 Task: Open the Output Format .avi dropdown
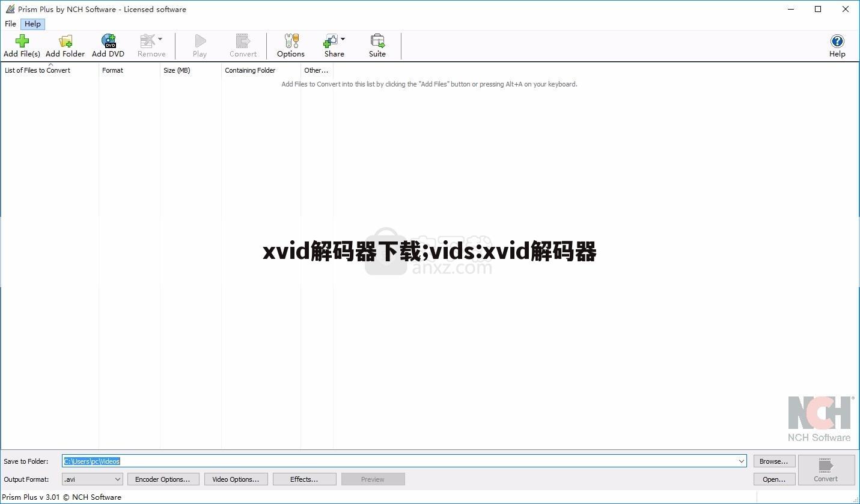[x=93, y=479]
